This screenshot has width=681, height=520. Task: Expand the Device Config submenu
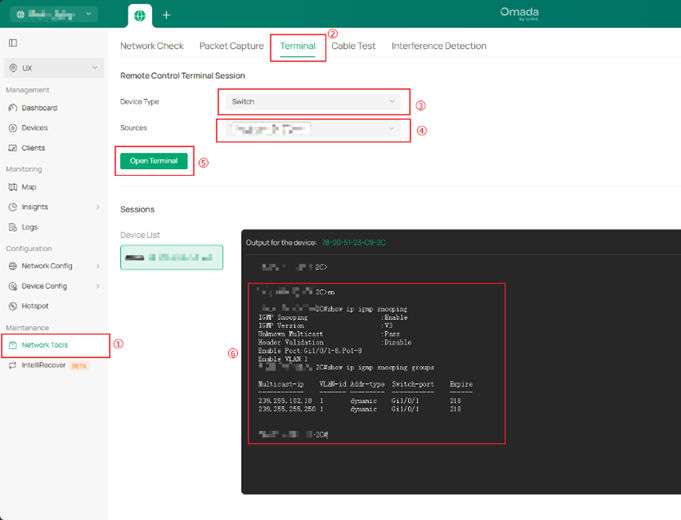coord(97,286)
